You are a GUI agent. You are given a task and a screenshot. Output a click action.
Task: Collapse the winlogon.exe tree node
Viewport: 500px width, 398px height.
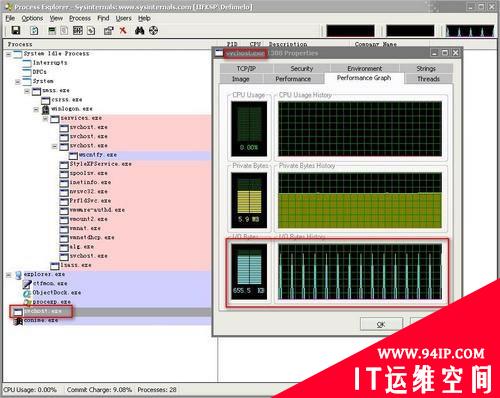point(36,109)
